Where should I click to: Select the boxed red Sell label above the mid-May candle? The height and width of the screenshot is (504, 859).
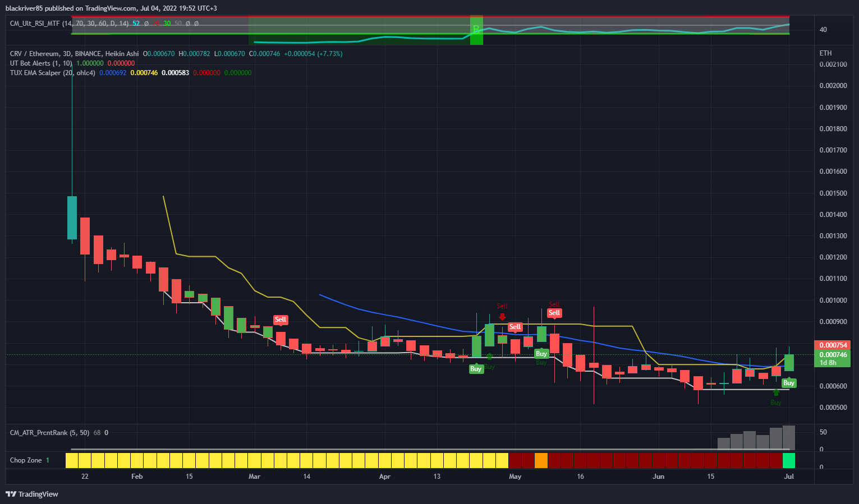click(x=554, y=313)
